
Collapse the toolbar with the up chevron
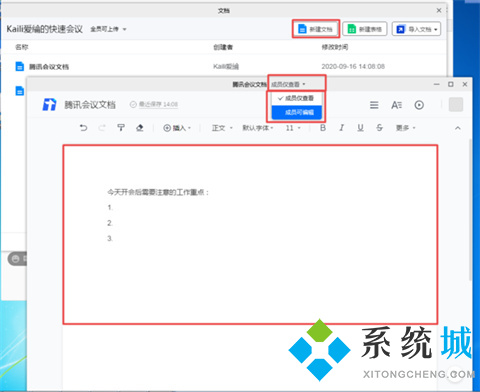point(458,128)
